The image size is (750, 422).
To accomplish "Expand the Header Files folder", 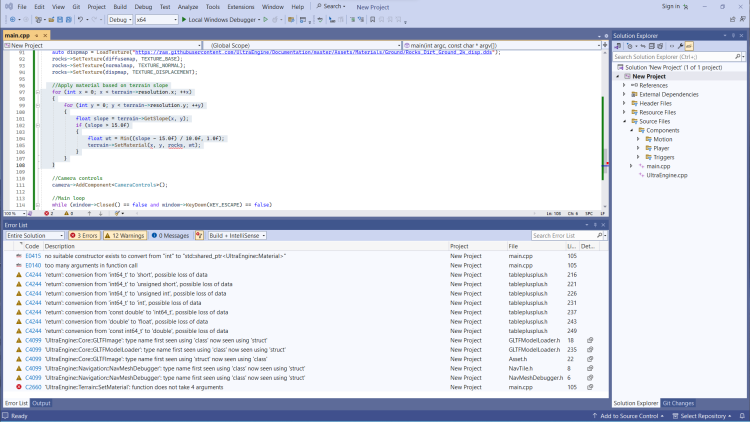I will coord(624,103).
